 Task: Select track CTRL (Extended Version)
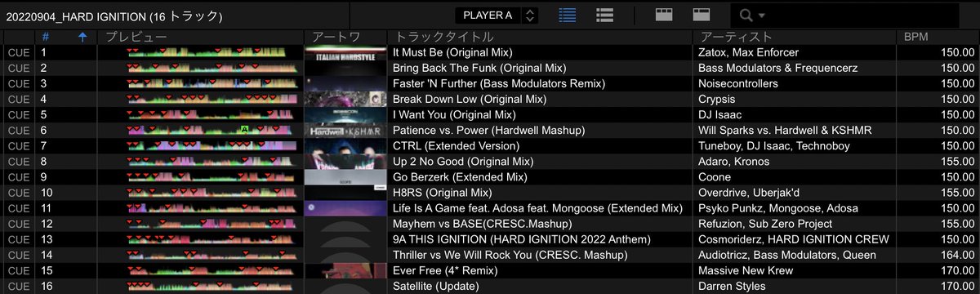[455, 145]
